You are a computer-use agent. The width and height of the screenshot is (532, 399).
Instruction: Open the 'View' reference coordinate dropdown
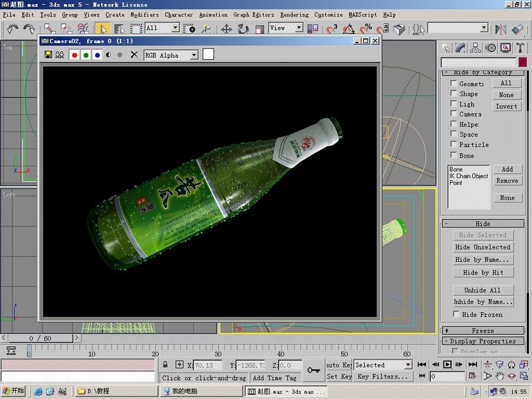tap(299, 27)
